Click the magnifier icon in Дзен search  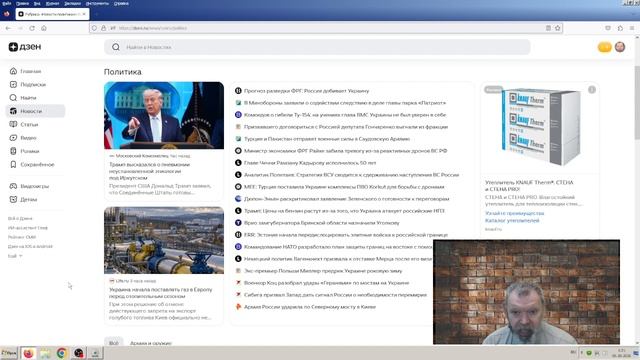click(x=116, y=47)
